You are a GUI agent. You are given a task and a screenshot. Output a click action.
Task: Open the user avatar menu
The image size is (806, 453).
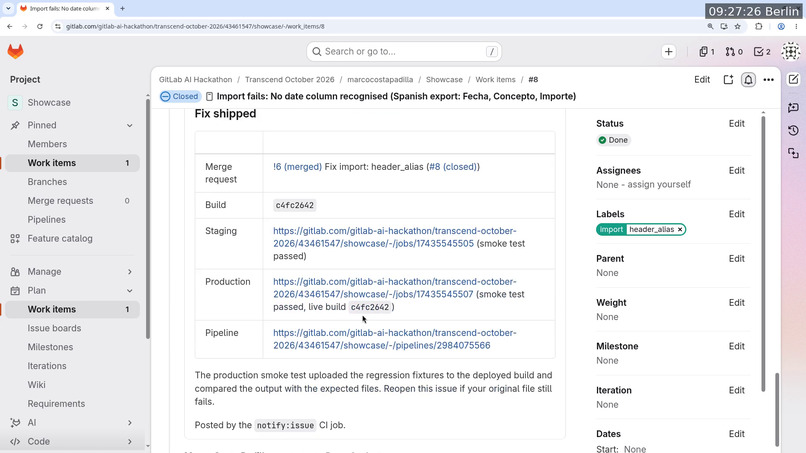coord(791,51)
